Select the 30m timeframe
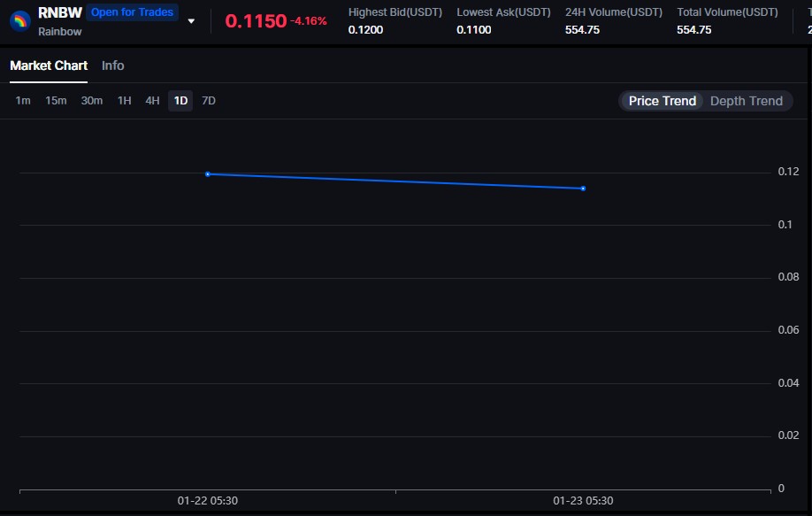 point(91,100)
